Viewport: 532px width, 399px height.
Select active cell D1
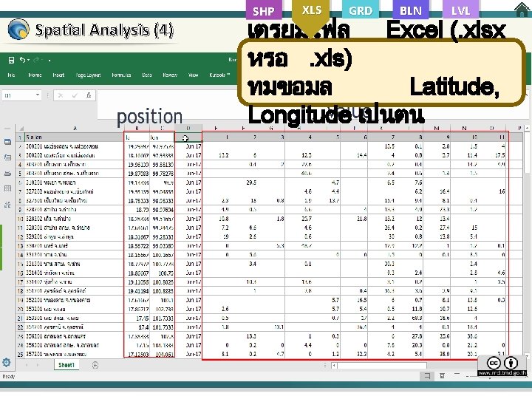click(x=188, y=137)
